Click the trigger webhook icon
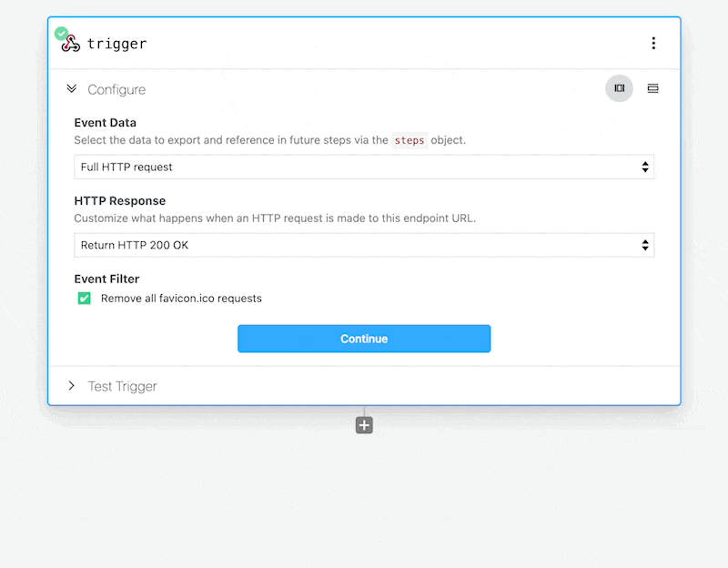 click(x=71, y=42)
